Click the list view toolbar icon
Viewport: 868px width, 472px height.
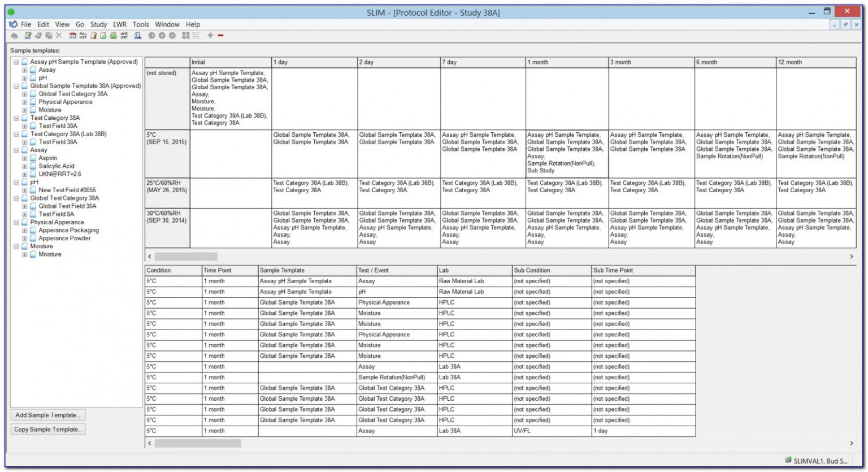(x=196, y=35)
